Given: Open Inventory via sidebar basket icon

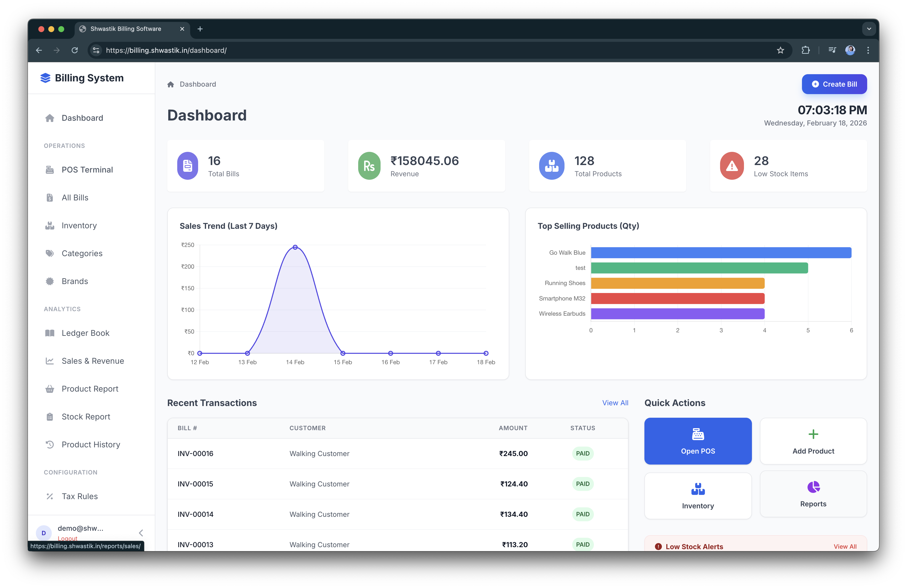Looking at the screenshot, I should click(x=50, y=225).
